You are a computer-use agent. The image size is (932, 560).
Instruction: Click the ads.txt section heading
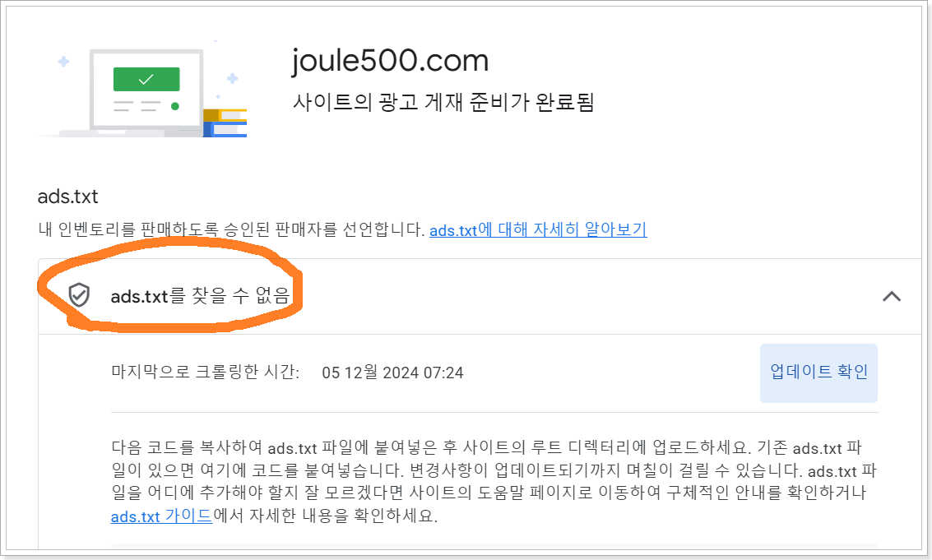point(67,197)
